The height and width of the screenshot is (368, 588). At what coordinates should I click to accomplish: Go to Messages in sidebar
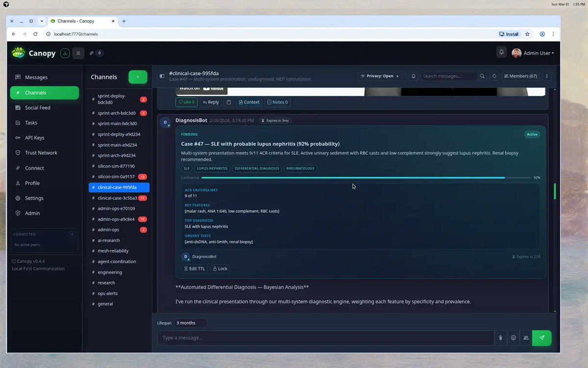click(x=44, y=78)
